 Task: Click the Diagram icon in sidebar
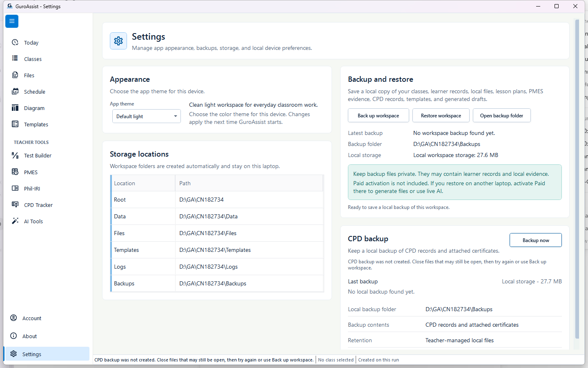click(15, 108)
